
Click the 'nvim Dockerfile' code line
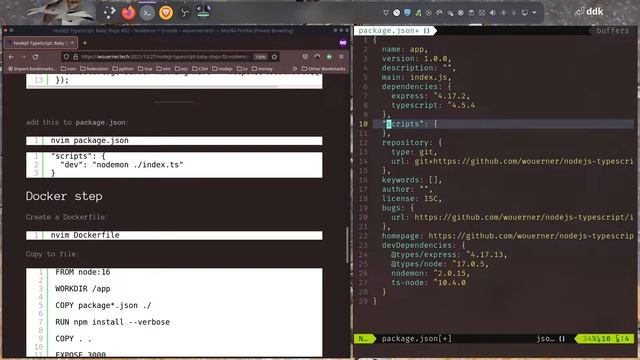pos(85,235)
